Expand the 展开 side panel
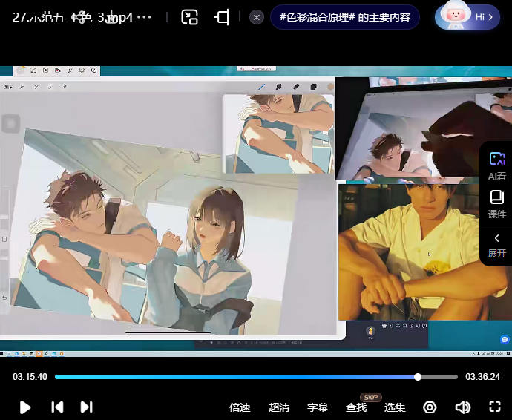512x420 pixels. click(x=496, y=245)
